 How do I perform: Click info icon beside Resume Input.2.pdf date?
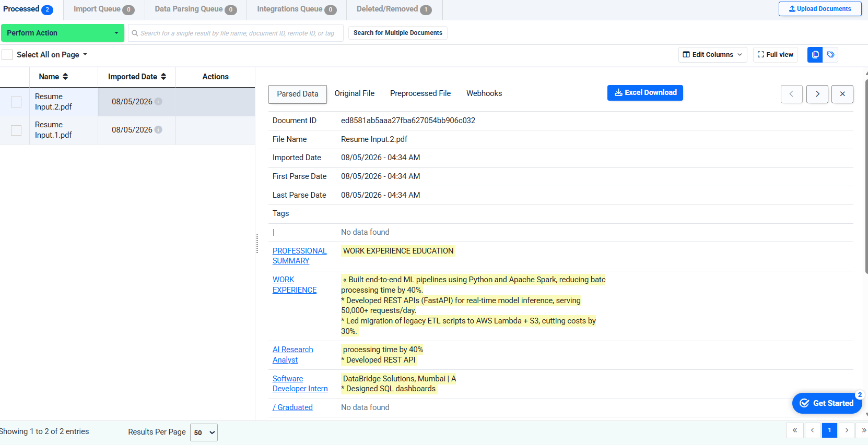tap(158, 102)
